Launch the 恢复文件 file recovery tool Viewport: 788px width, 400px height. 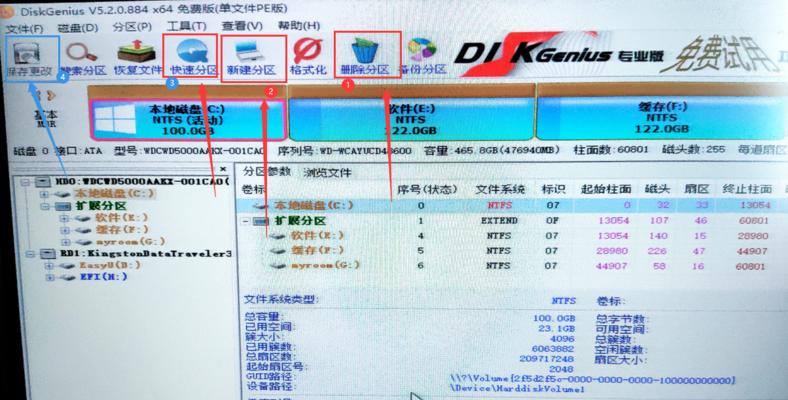coord(137,59)
